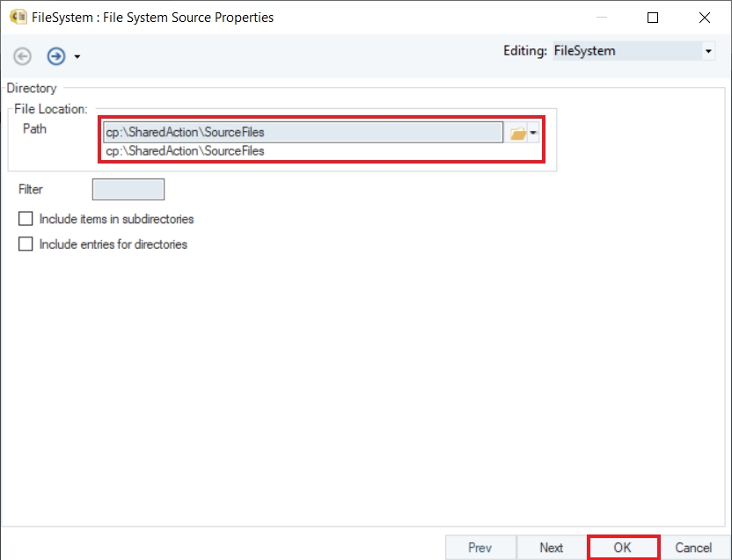Click the forward navigation arrow icon

56,56
